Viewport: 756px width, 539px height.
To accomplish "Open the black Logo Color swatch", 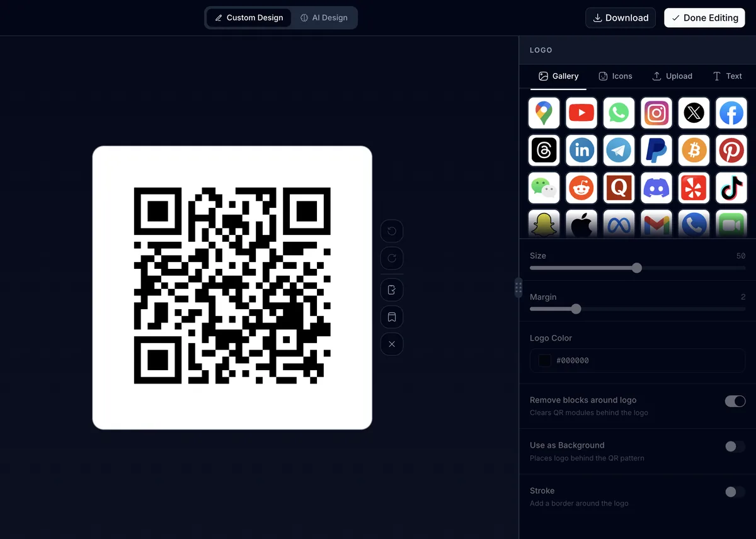I will (x=545, y=361).
